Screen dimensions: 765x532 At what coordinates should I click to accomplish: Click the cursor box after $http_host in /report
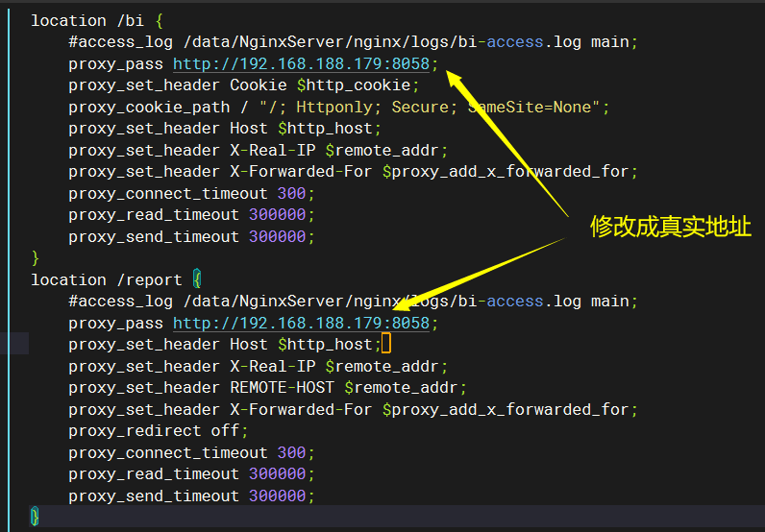click(386, 345)
